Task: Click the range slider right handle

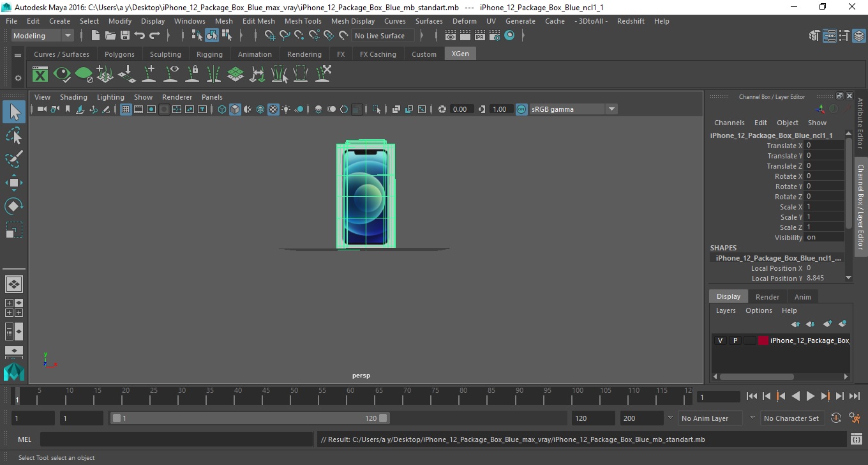Action: pyautogui.click(x=383, y=418)
